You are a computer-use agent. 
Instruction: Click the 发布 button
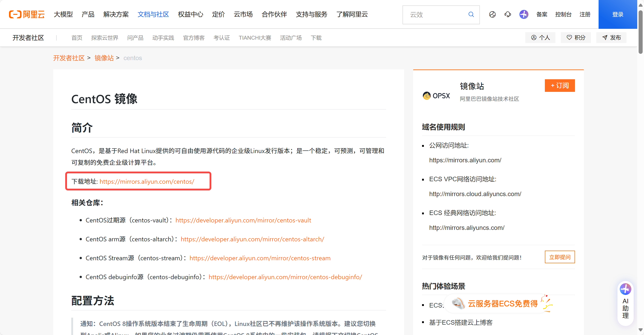point(611,38)
